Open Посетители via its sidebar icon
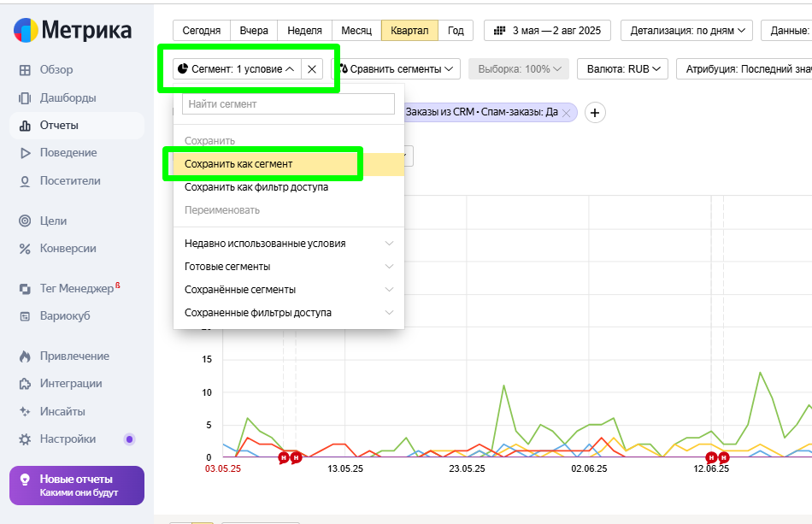This screenshot has width=812, height=524. pyautogui.click(x=25, y=181)
